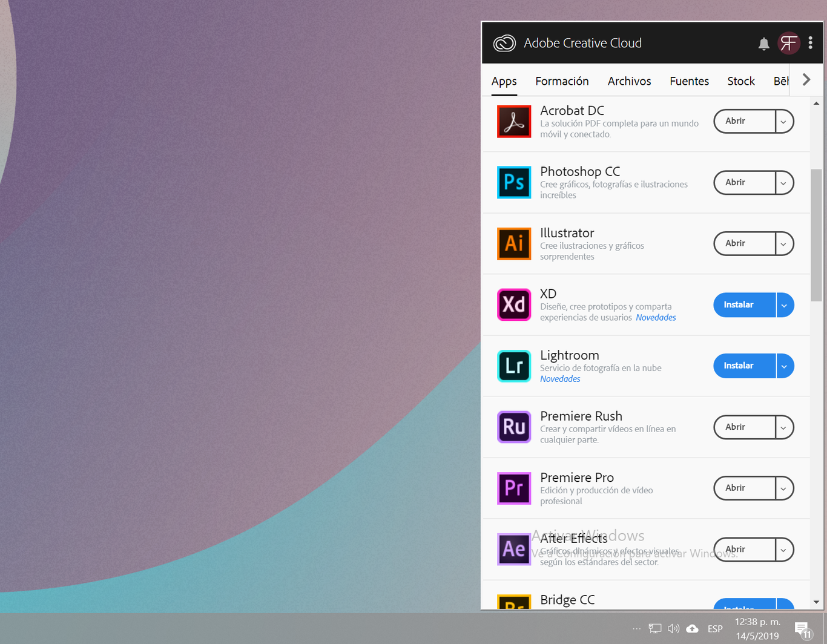Switch to the Fuentes tab
The height and width of the screenshot is (644, 827).
pos(689,80)
